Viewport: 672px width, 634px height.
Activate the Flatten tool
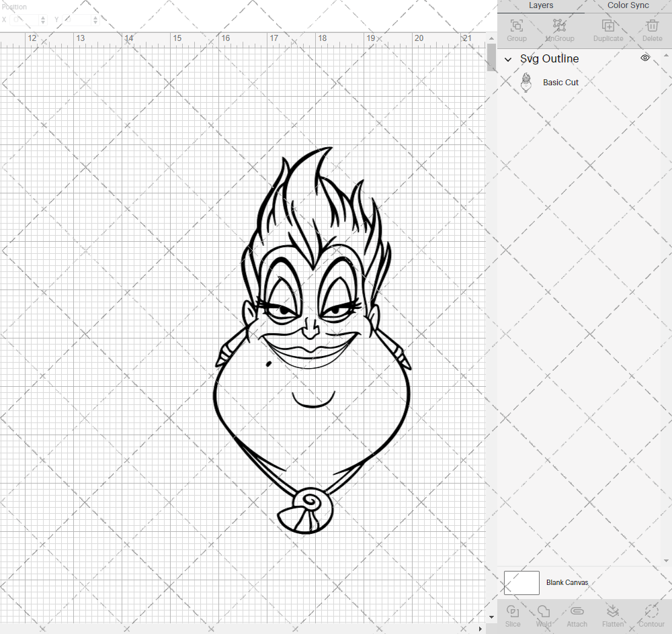(x=613, y=615)
